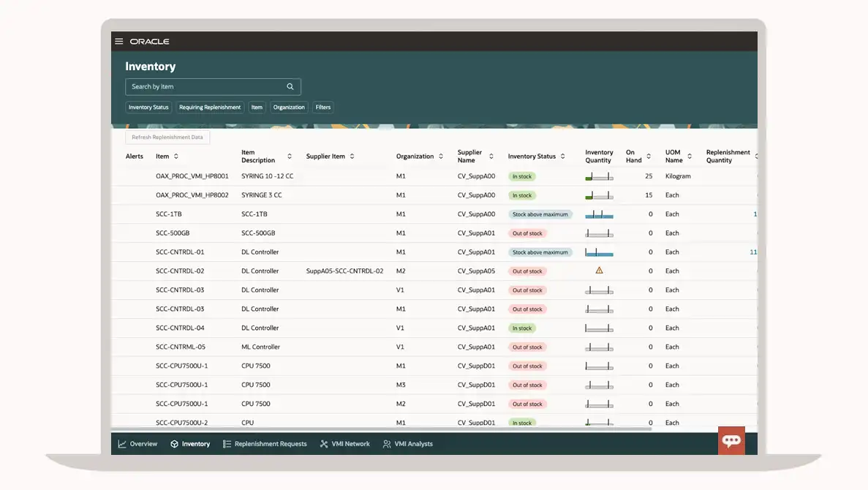Open the Item filter chip
The width and height of the screenshot is (868, 490).
click(x=257, y=108)
